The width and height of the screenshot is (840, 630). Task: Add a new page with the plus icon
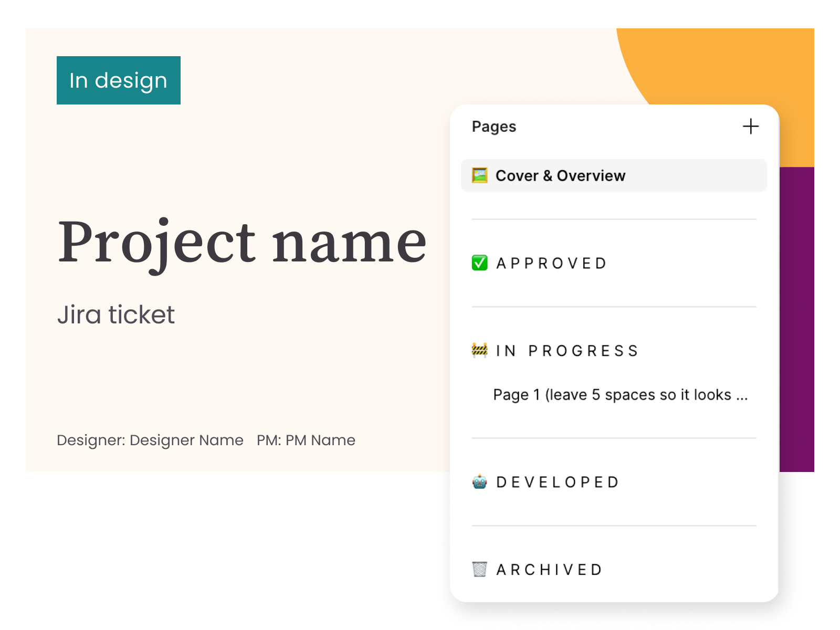(751, 127)
